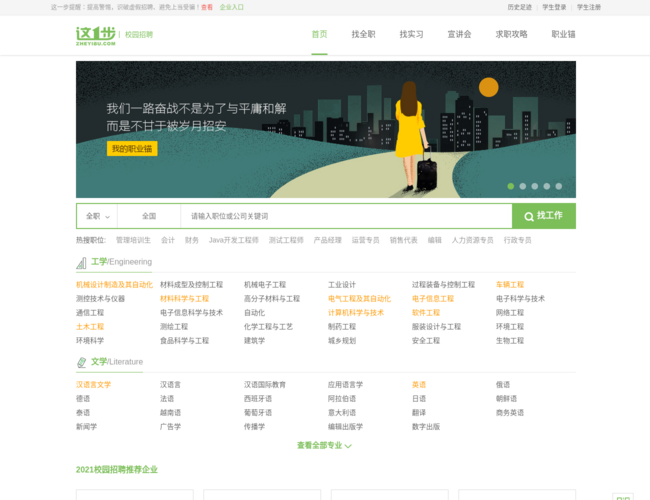This screenshot has width=650, height=500.
Task: Select major 汉语国际教育
Action: (265, 385)
